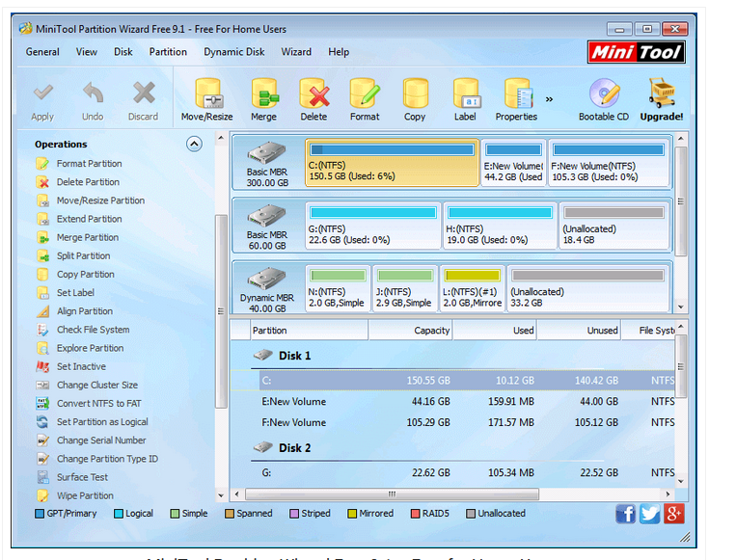736x560 pixels.
Task: Click the Set Inactive flag icon
Action: pyautogui.click(x=42, y=366)
